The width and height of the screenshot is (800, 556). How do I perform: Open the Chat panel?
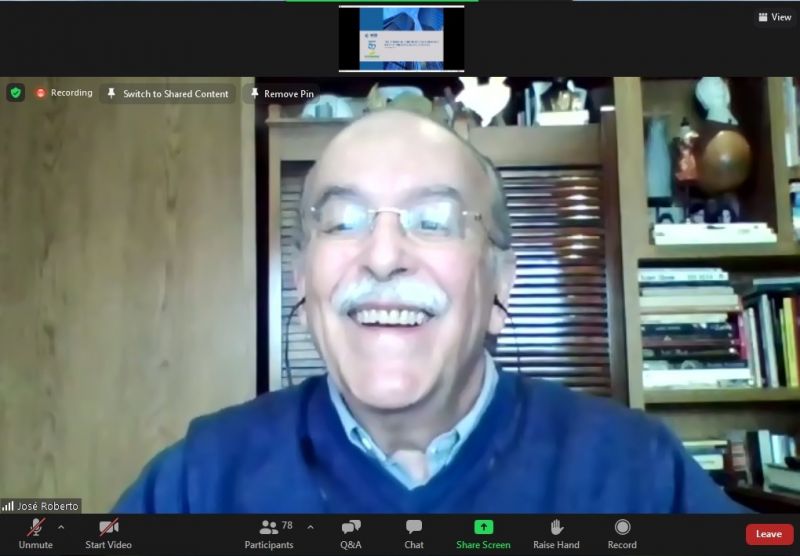point(414,534)
